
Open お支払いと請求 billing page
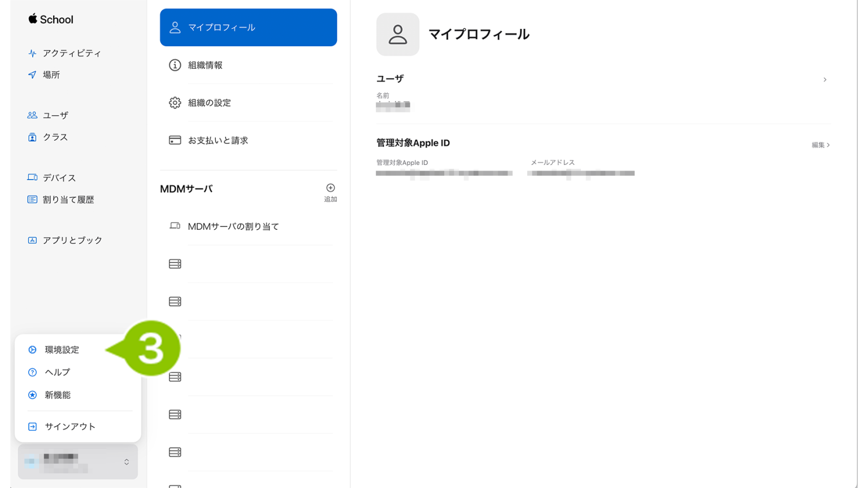(218, 140)
